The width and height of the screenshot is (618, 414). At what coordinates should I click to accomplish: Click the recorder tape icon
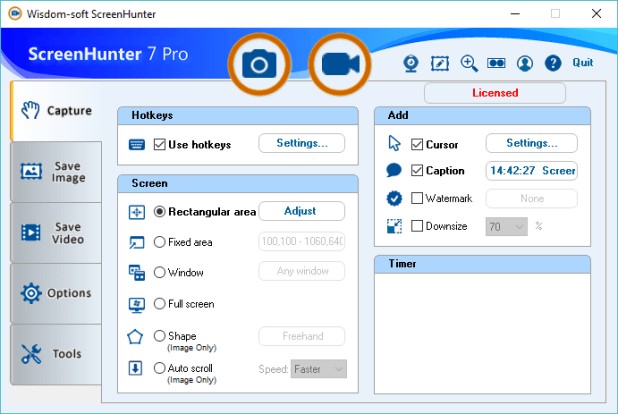pyautogui.click(x=496, y=63)
